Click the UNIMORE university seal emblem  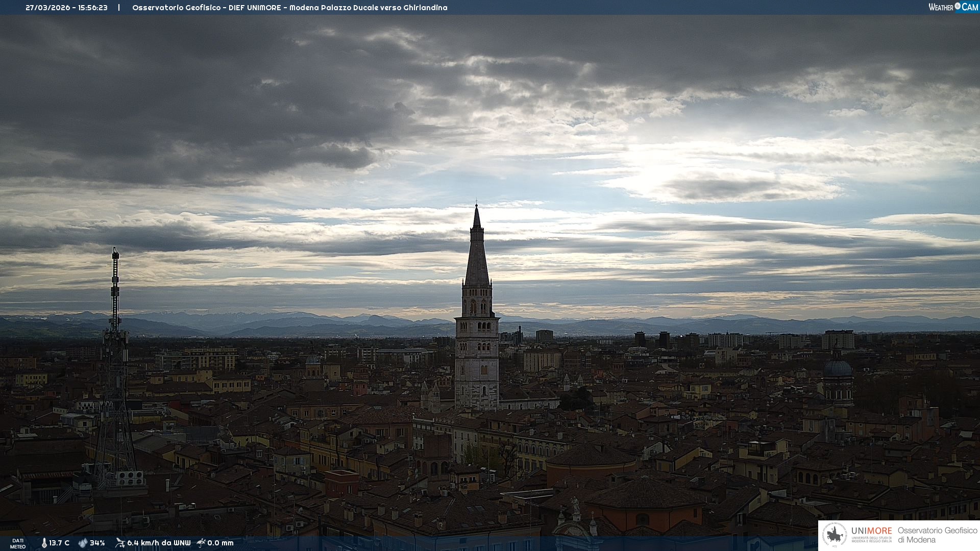(x=835, y=535)
